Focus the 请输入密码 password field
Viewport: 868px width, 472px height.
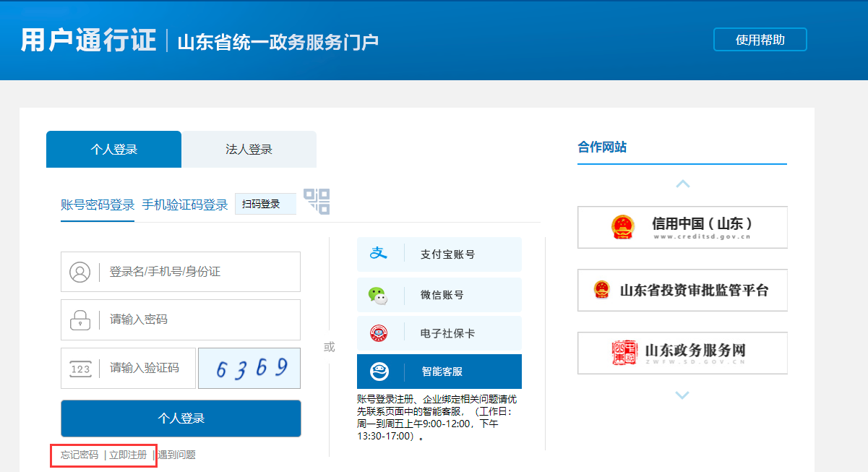pos(199,319)
